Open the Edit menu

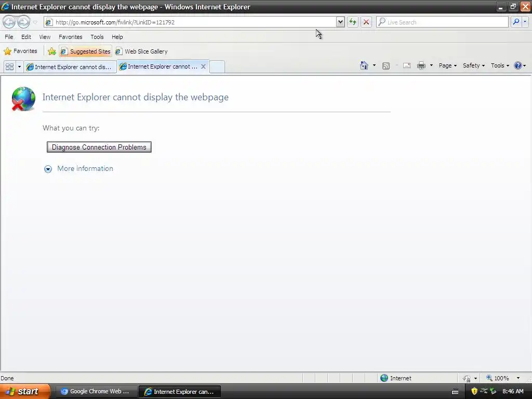point(26,37)
